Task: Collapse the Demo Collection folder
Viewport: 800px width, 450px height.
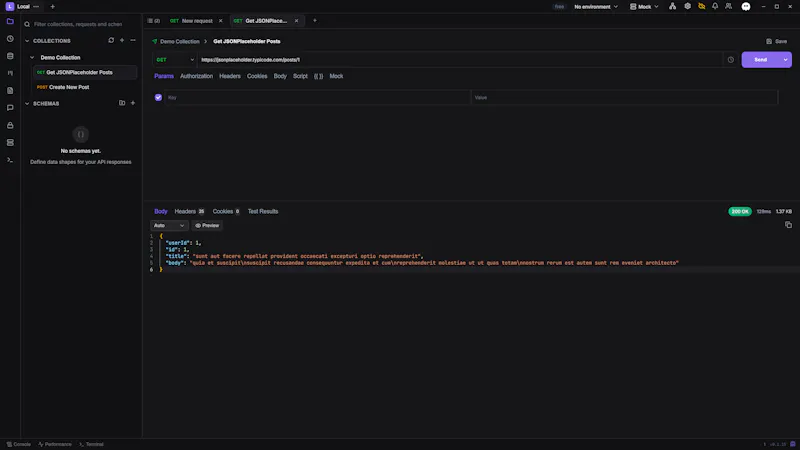Action: coord(32,58)
